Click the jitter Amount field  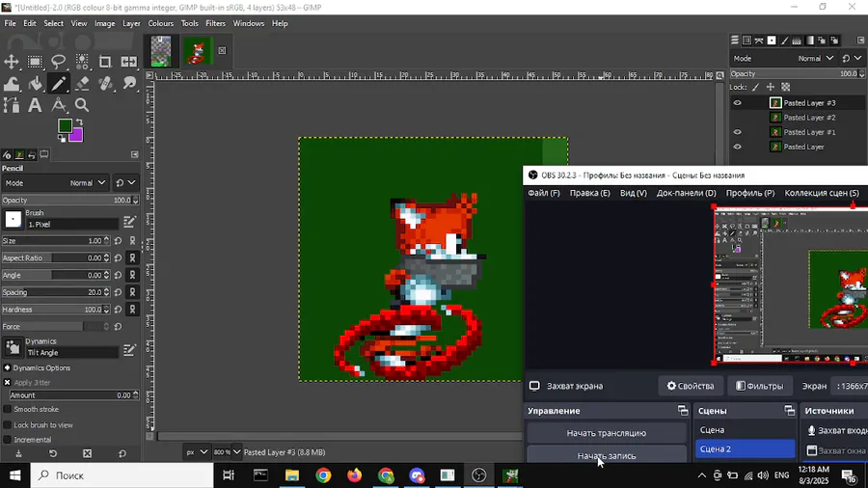click(x=73, y=395)
